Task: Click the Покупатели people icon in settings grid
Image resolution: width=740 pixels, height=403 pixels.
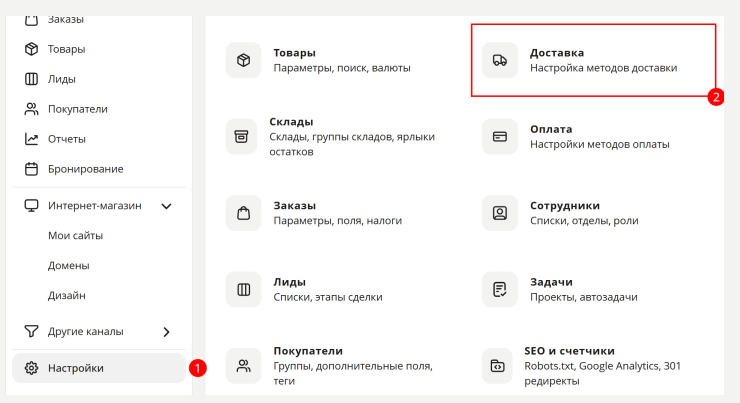Action: [x=244, y=366]
